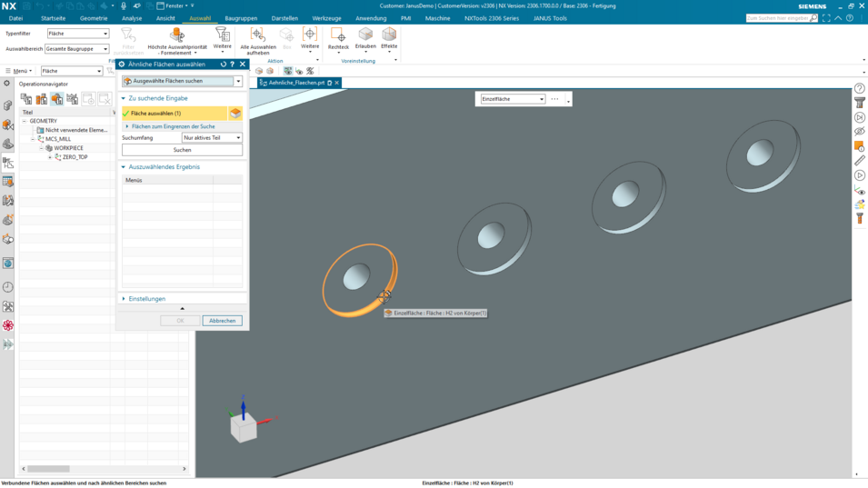The image size is (868, 488).
Task: Toggle the crossed-eye visibility icon on the right bar
Action: (x=859, y=132)
